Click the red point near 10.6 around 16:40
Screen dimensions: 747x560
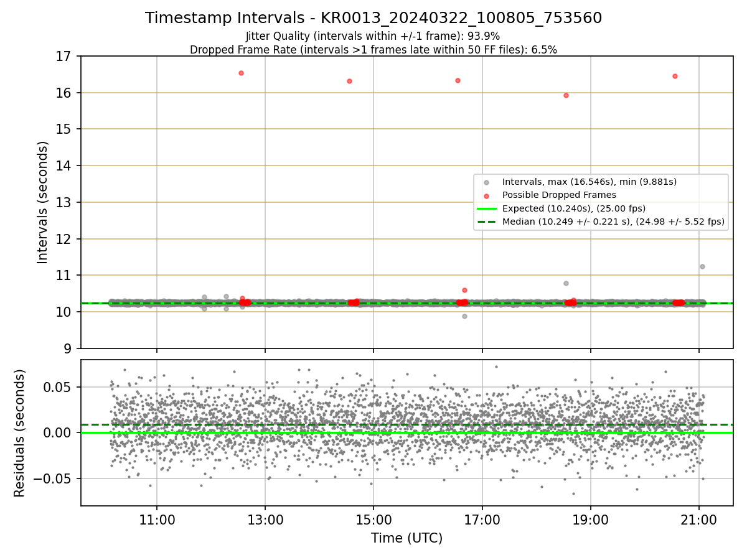(x=464, y=290)
